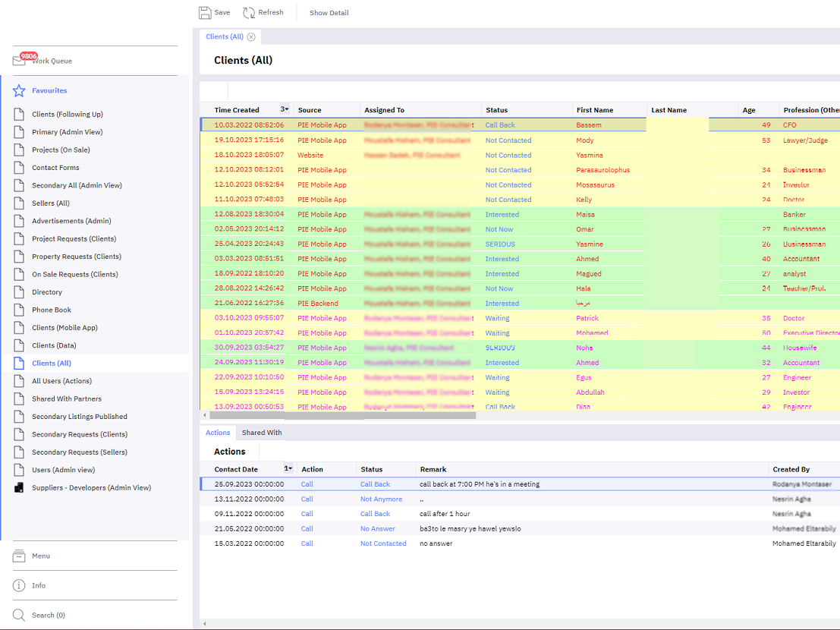Close the Clients (All) tab
Screen dimensions: 840x630
(251, 36)
